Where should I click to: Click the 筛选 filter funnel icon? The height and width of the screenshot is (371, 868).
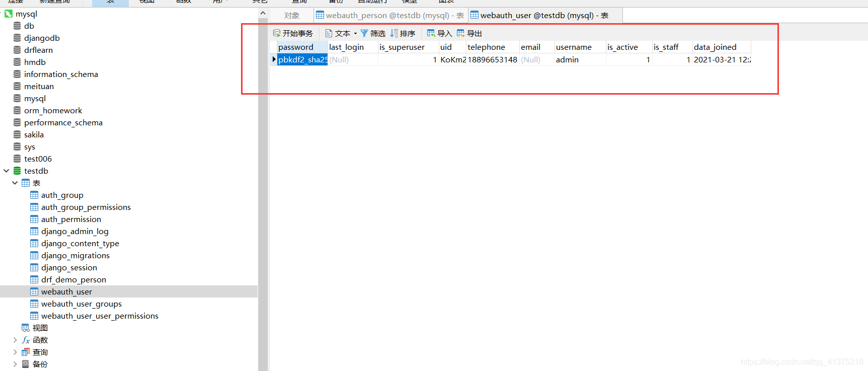point(364,33)
